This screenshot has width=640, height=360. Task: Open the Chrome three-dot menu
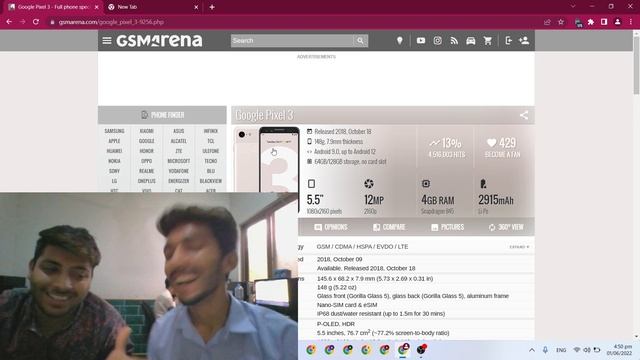coord(631,22)
